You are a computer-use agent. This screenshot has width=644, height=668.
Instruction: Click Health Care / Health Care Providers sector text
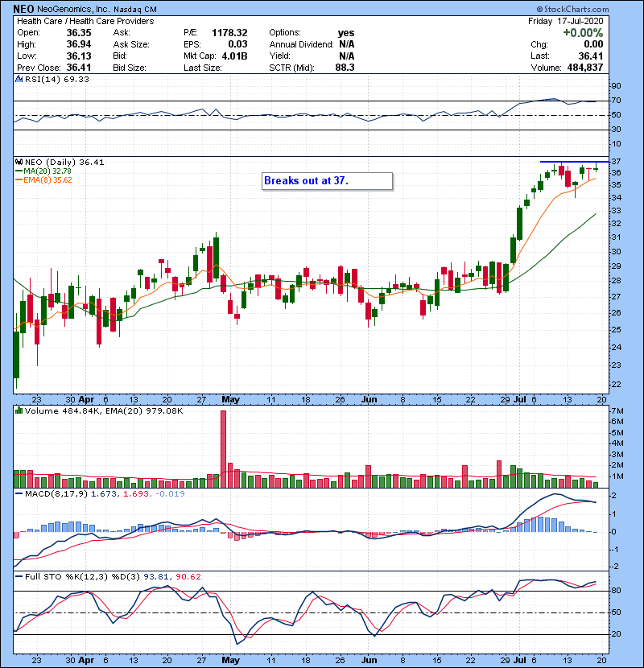(85, 21)
